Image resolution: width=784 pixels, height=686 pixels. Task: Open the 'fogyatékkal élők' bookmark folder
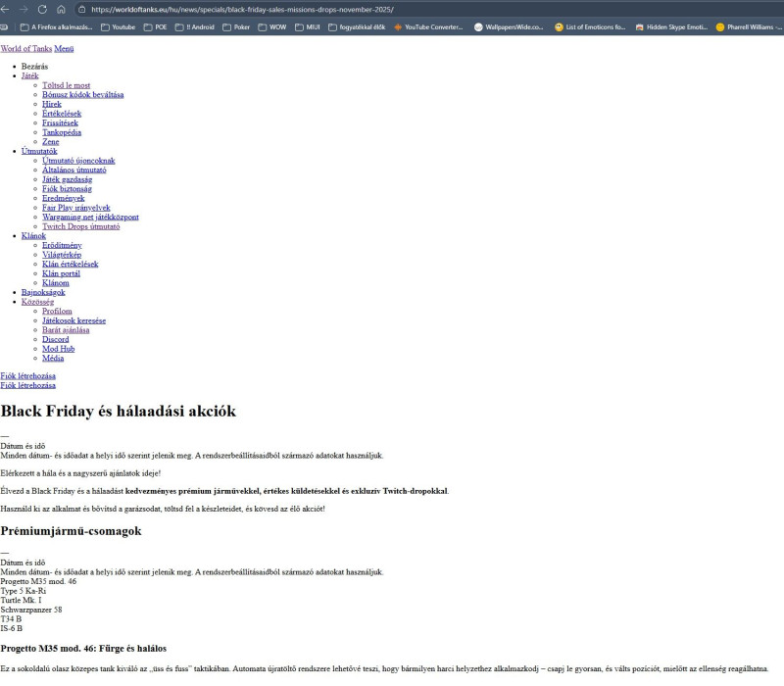click(357, 27)
